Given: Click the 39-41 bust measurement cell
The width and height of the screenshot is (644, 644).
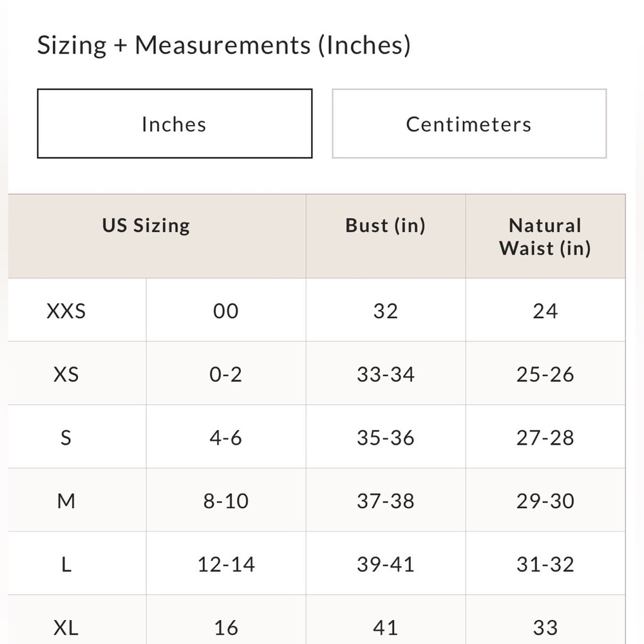Looking at the screenshot, I should coord(386,563).
